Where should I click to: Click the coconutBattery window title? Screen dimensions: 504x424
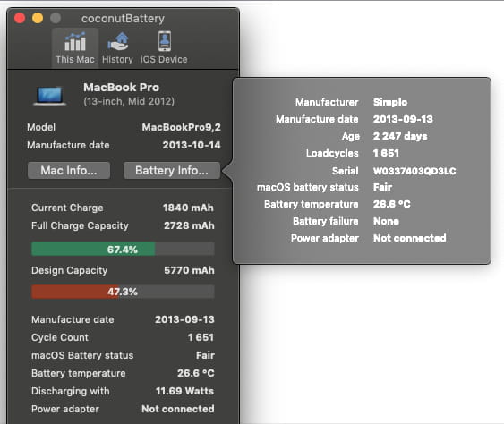[x=123, y=19]
